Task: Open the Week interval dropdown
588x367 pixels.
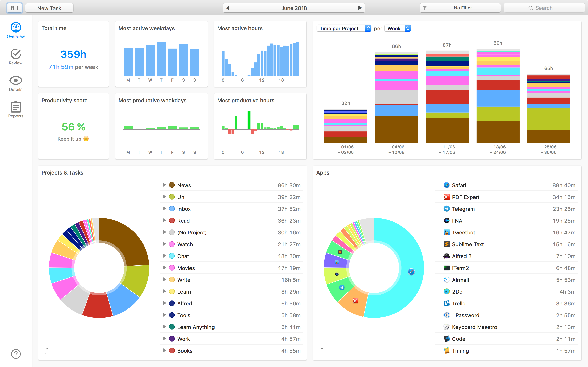Action: tap(398, 28)
